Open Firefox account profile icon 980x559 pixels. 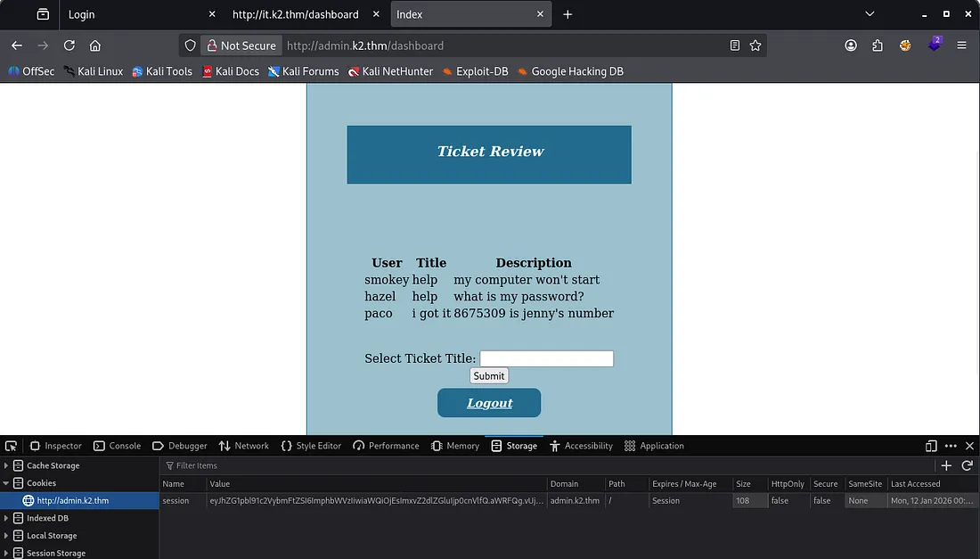coord(851,45)
